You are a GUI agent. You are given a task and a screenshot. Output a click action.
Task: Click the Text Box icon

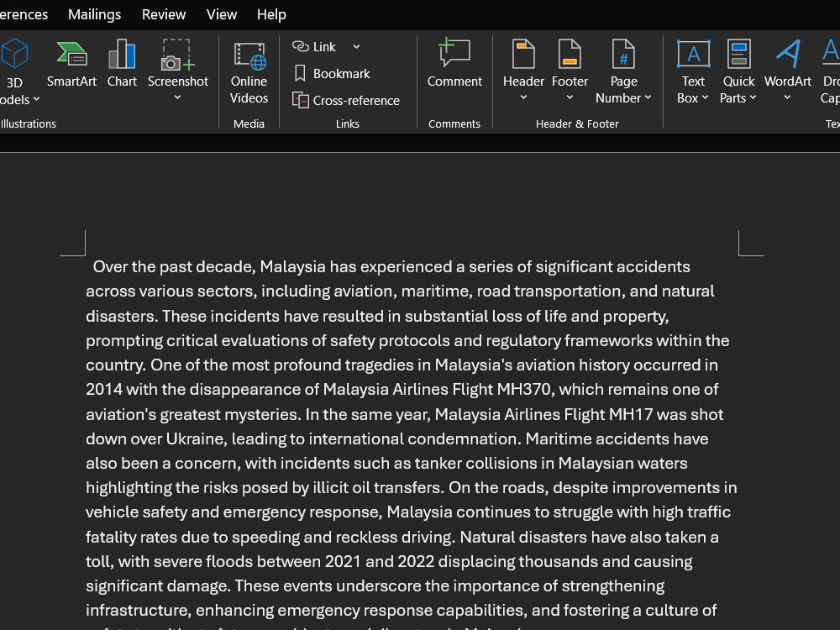click(693, 54)
